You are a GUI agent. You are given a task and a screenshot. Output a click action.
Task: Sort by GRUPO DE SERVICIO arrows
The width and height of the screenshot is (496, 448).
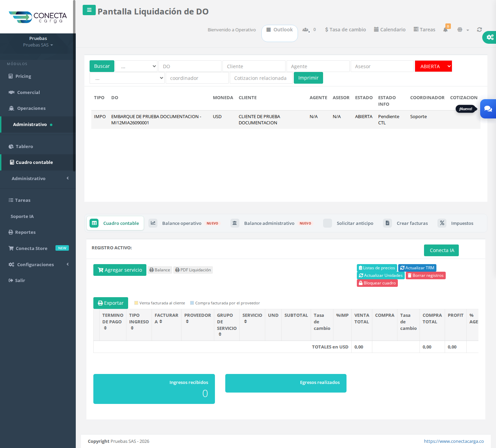(x=220, y=334)
